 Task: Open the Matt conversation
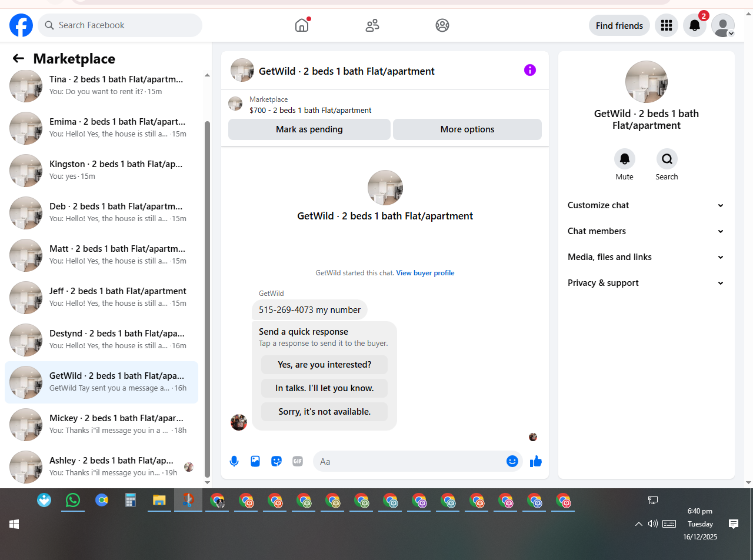click(x=101, y=255)
